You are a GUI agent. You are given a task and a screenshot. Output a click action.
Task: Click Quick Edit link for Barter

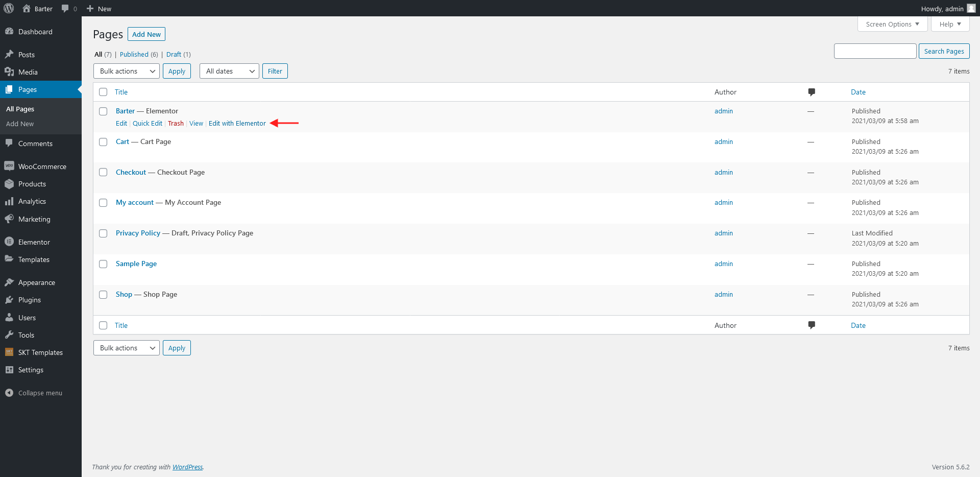(148, 123)
